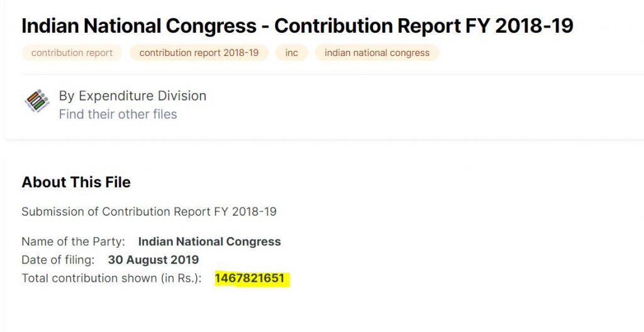
Task: Click the 'Name of the Party:' label
Action: [73, 241]
